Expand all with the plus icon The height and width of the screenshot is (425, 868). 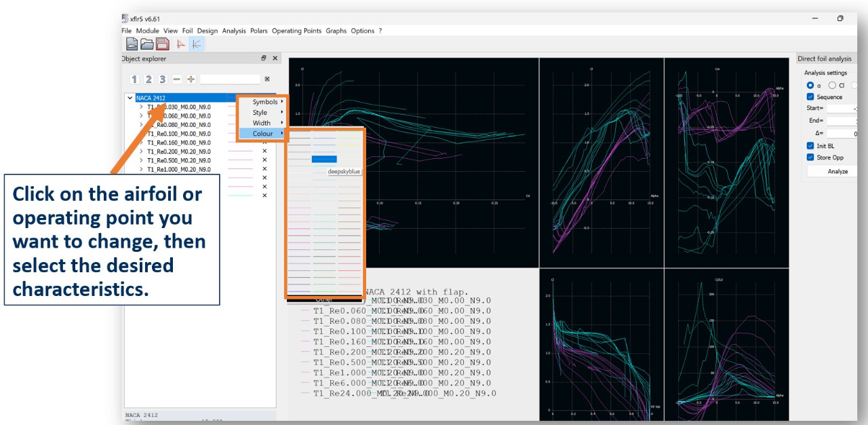click(191, 79)
